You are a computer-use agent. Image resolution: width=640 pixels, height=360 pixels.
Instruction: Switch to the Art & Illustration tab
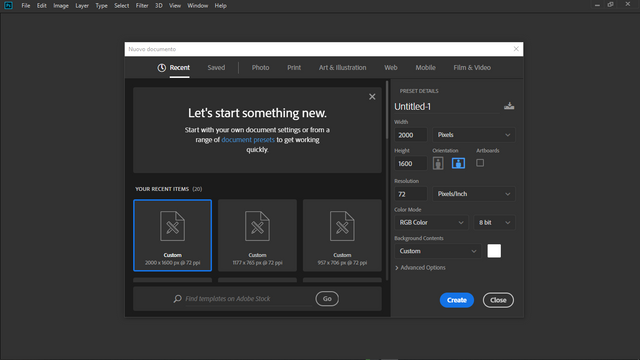coord(342,68)
